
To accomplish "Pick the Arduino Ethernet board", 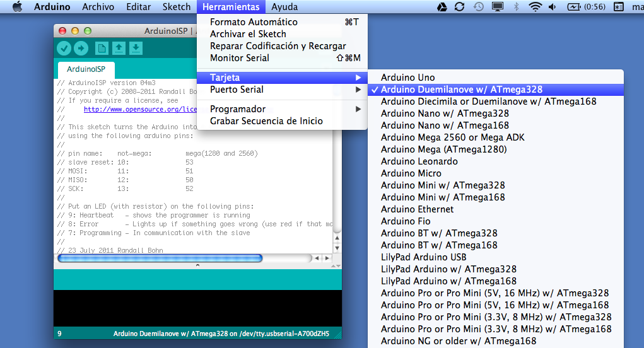I will [x=496, y=209].
